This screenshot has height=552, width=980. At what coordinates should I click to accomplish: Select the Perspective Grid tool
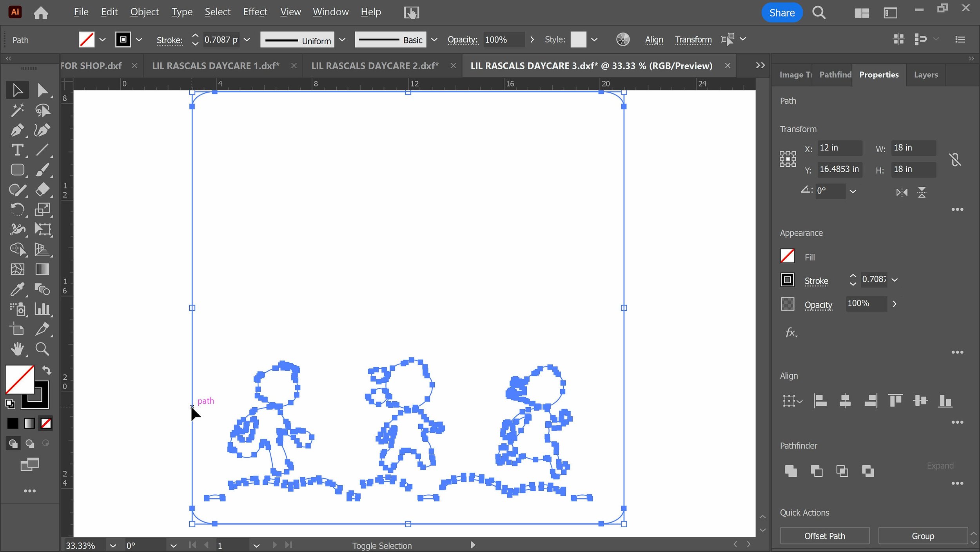42,249
